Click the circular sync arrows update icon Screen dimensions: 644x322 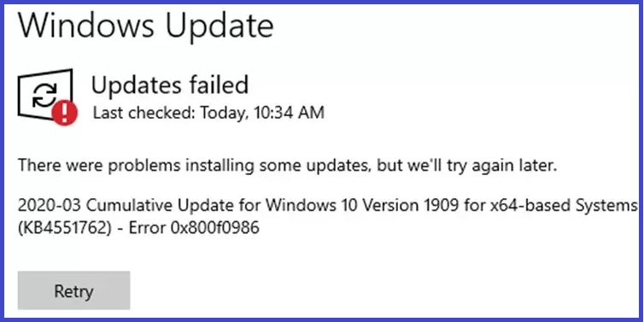coord(44,94)
